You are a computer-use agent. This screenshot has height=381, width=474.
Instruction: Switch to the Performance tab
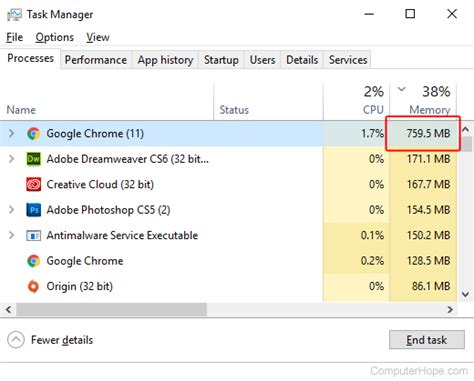96,60
